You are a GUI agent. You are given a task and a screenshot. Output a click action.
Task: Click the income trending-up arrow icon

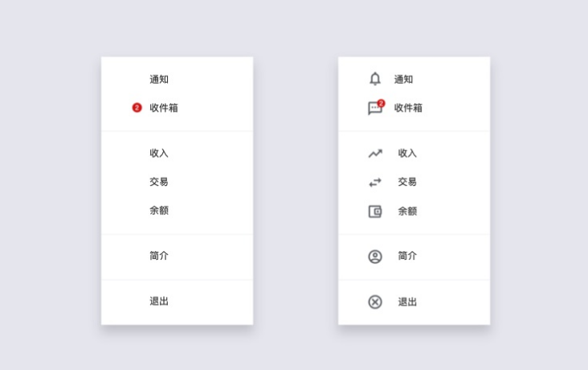(375, 153)
